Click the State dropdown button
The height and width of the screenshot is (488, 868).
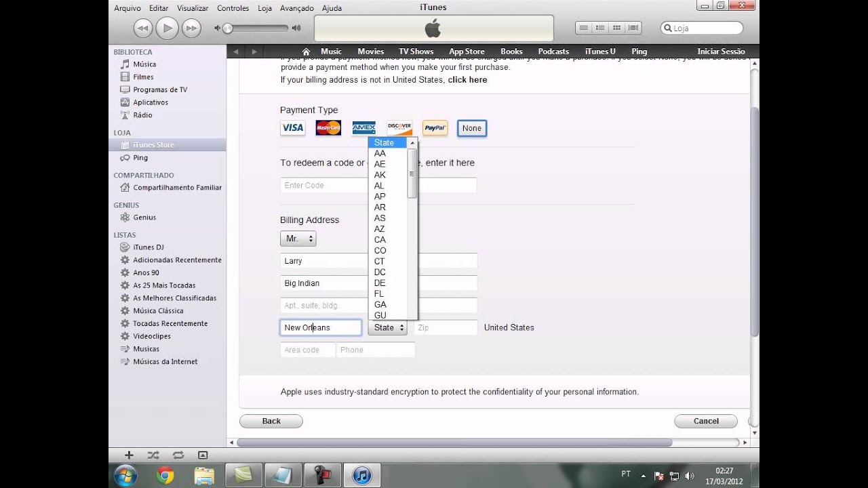387,327
